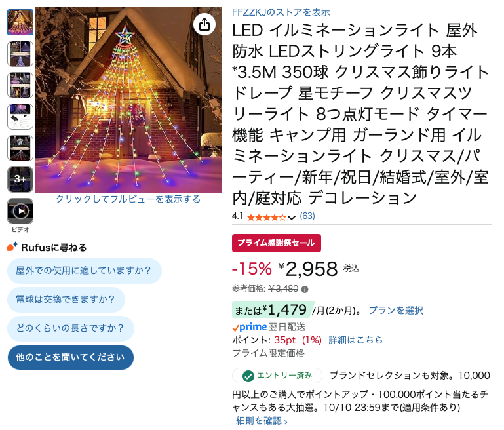Click クリックしてフルビューを表示する link

point(128,199)
